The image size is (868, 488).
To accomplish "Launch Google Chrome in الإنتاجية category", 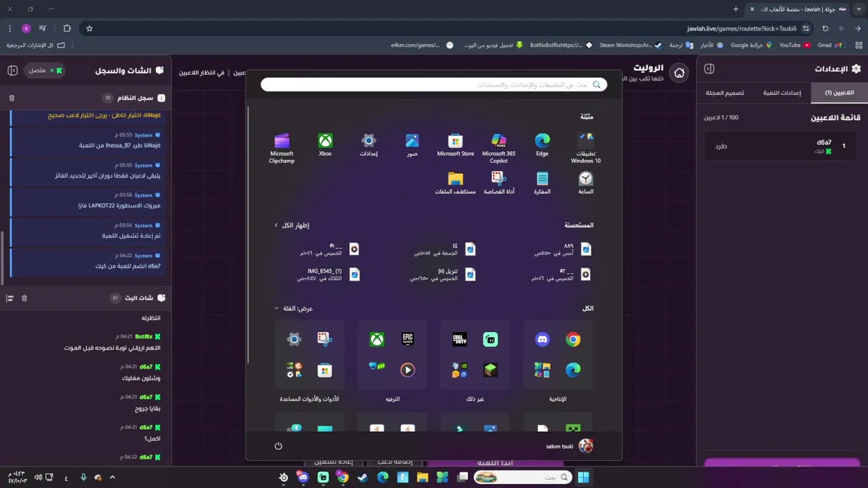I will pyautogui.click(x=574, y=340).
